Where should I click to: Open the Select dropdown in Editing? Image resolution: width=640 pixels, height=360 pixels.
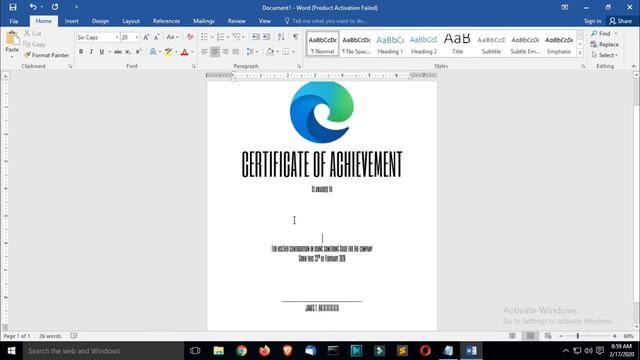click(x=605, y=55)
